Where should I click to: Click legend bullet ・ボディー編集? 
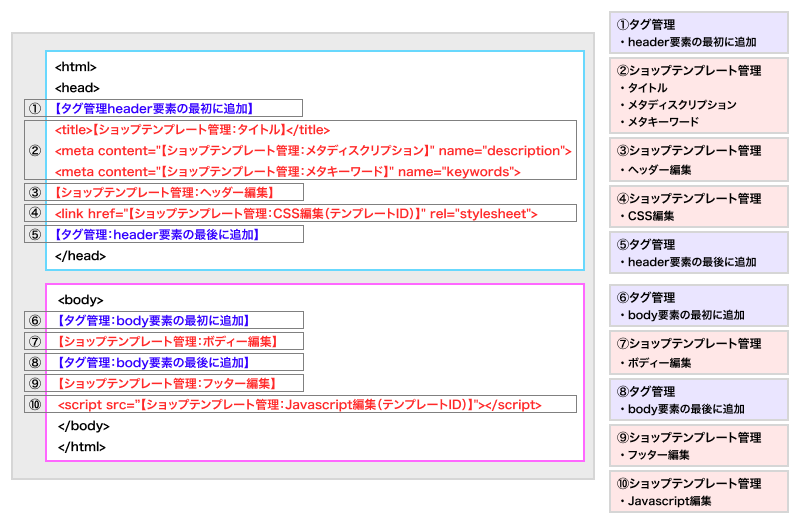click(655, 363)
